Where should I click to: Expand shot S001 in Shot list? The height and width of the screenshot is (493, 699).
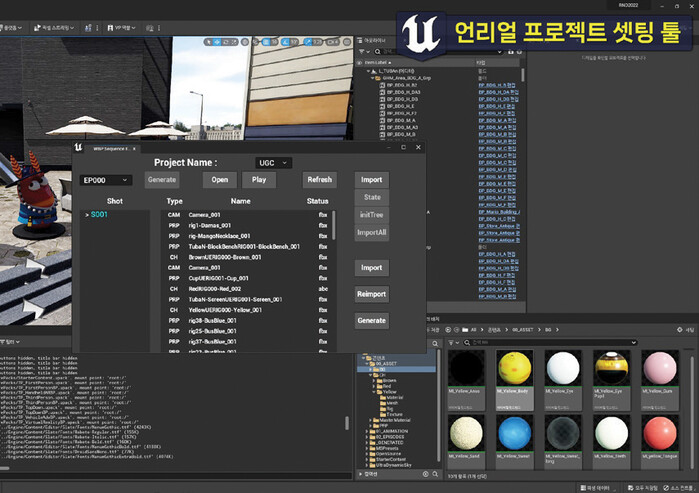click(x=87, y=215)
